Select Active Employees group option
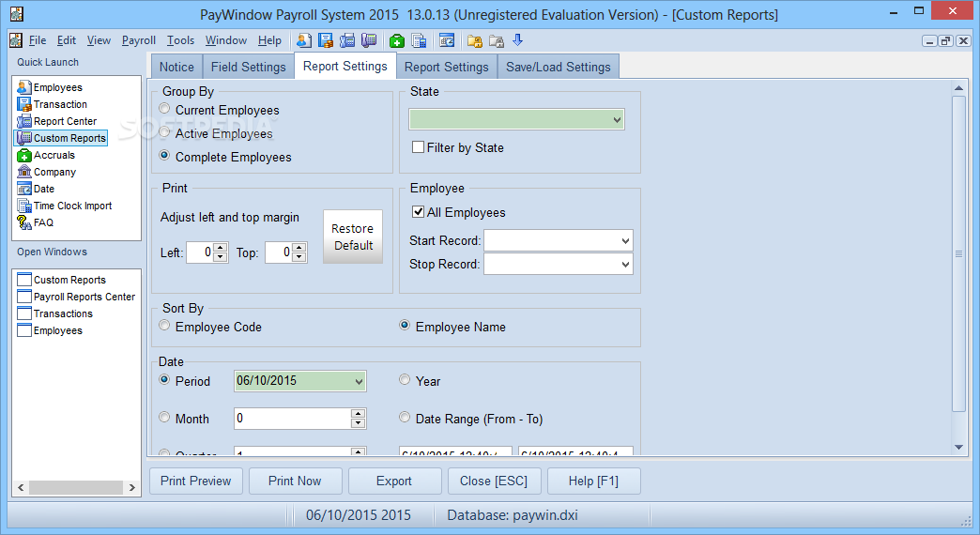 (x=164, y=132)
